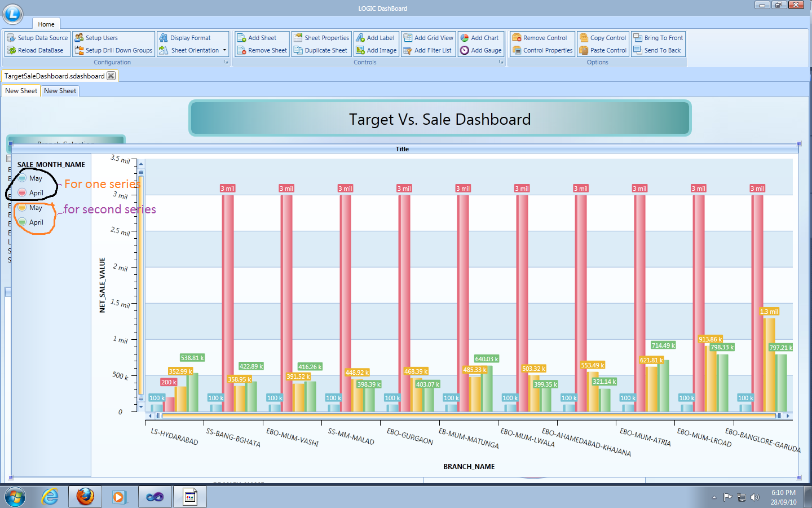The height and width of the screenshot is (508, 812).
Task: Launch Internet Explorer from the taskbar
Action: point(50,497)
